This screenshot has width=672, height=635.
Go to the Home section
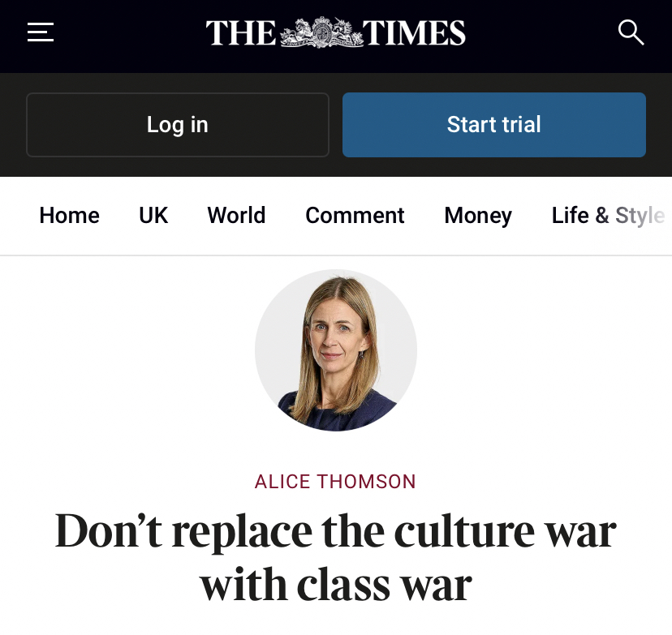pos(70,215)
